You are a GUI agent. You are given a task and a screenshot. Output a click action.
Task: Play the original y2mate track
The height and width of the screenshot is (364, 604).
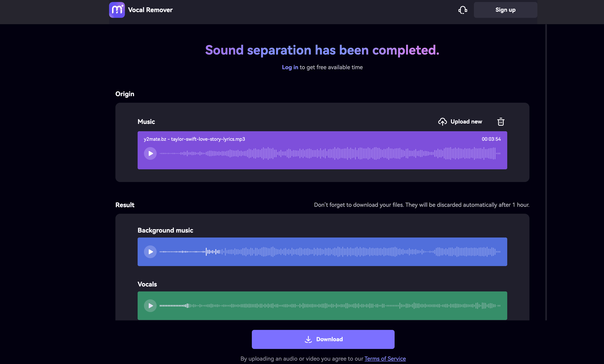click(150, 153)
